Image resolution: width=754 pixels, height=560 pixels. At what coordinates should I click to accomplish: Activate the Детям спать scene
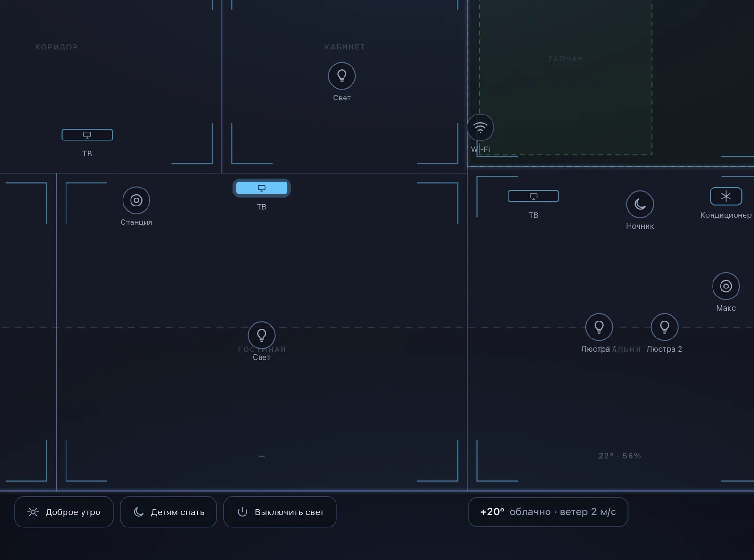click(168, 512)
